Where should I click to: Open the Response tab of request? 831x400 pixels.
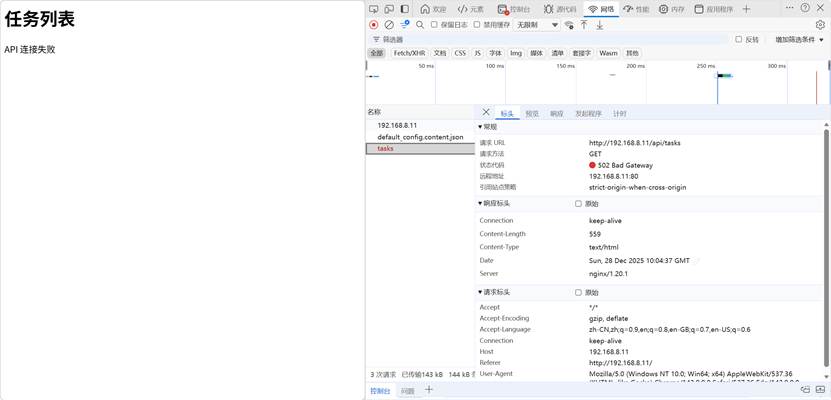[x=556, y=114]
